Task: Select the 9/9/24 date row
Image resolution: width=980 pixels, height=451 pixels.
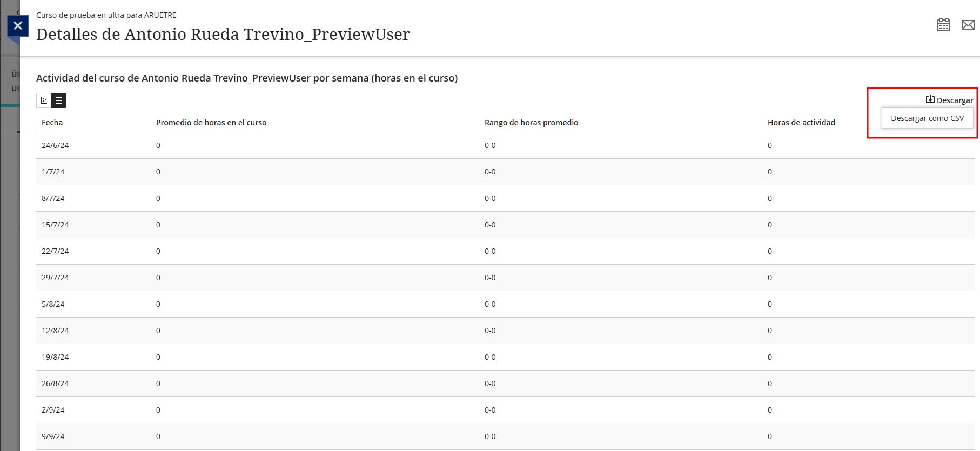Action: [x=53, y=436]
